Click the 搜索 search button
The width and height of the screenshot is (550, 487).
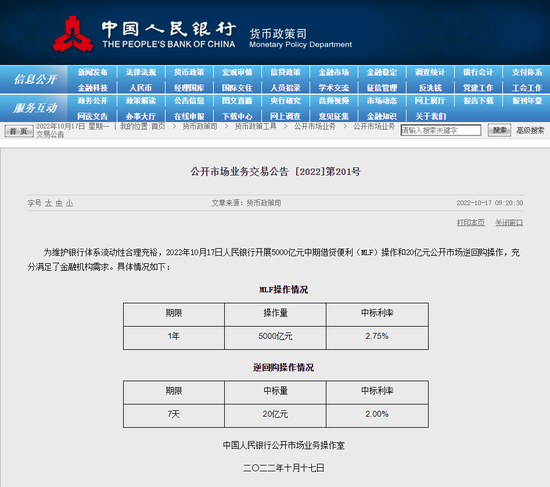499,131
